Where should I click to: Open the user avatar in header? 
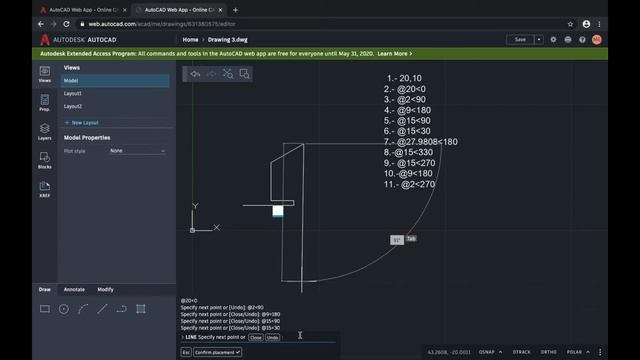click(x=597, y=40)
